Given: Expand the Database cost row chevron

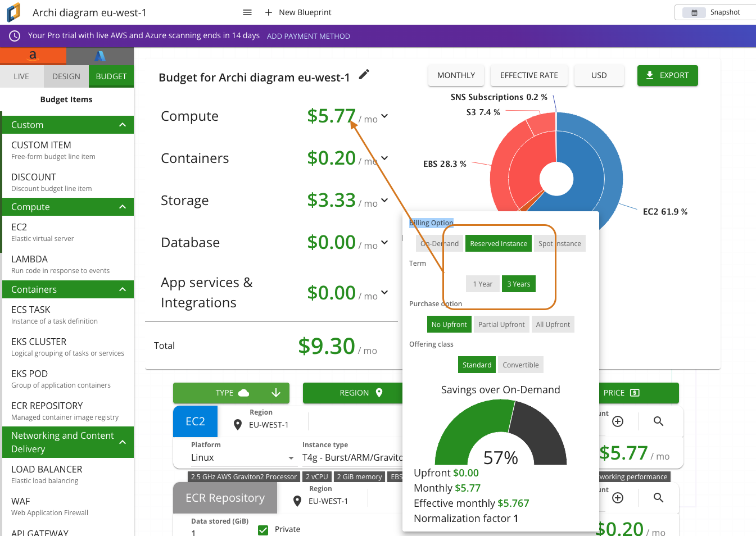Looking at the screenshot, I should (384, 242).
